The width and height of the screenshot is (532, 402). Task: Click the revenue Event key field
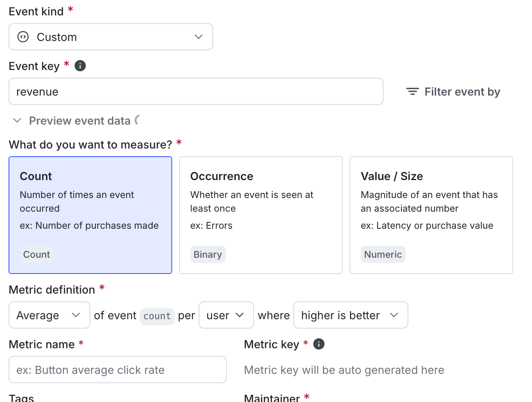coord(196,91)
